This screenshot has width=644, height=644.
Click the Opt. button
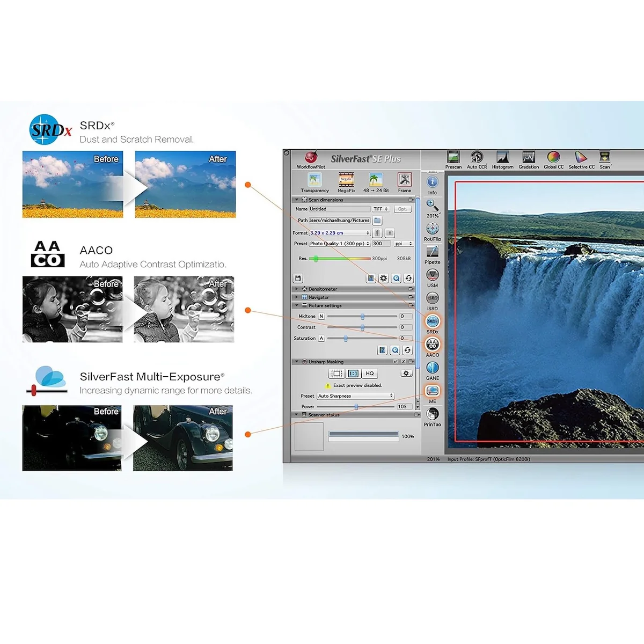tap(402, 209)
